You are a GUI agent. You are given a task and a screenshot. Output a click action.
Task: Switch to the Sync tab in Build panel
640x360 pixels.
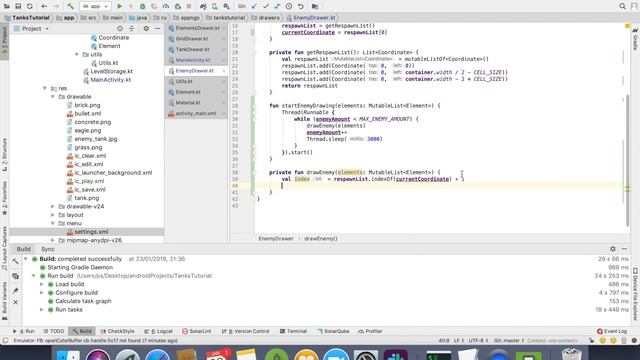[48, 249]
